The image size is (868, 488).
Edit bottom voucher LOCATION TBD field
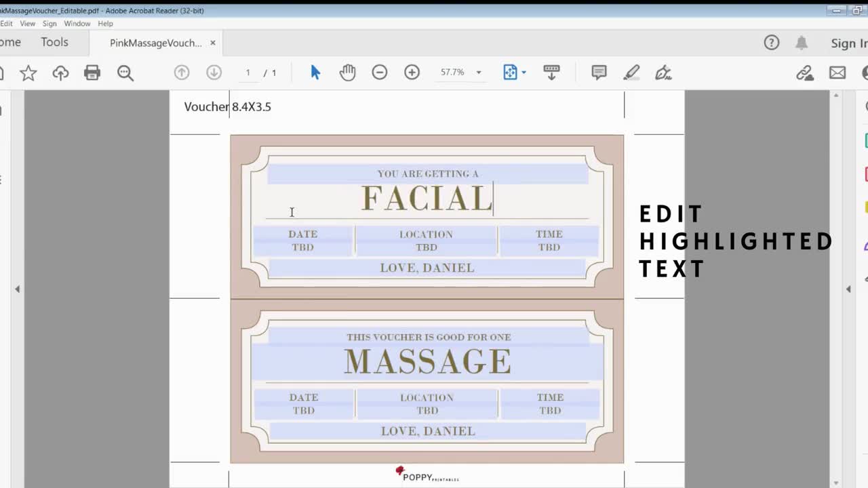(427, 404)
